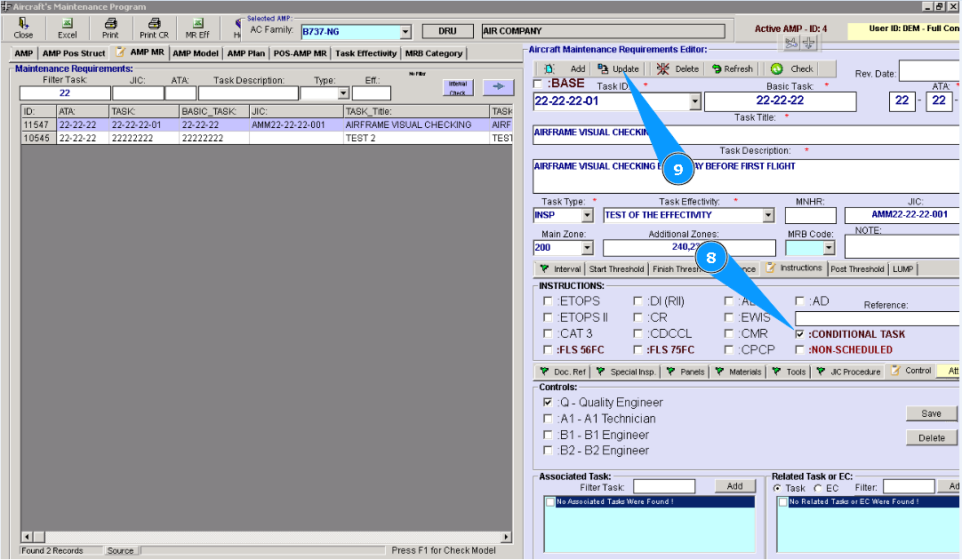This screenshot has height=560, width=962.
Task: Enable the ETOPS II checkbox
Action: click(x=548, y=317)
